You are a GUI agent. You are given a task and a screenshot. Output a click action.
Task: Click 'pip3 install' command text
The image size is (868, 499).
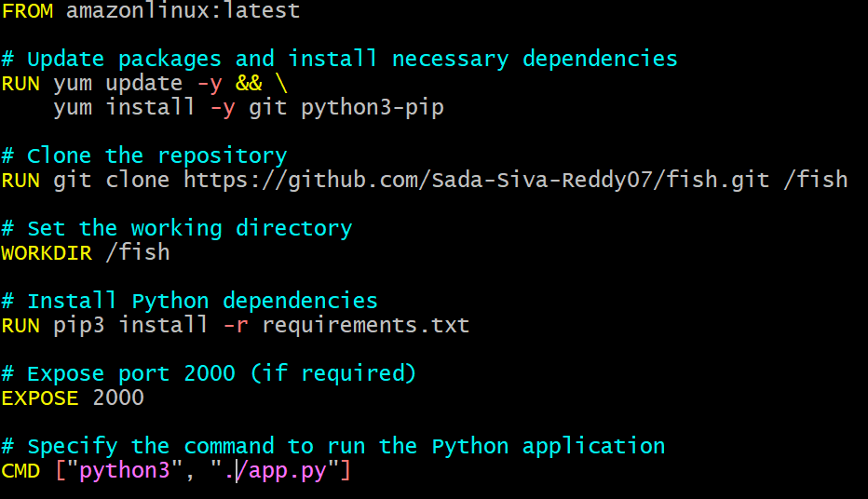point(130,325)
